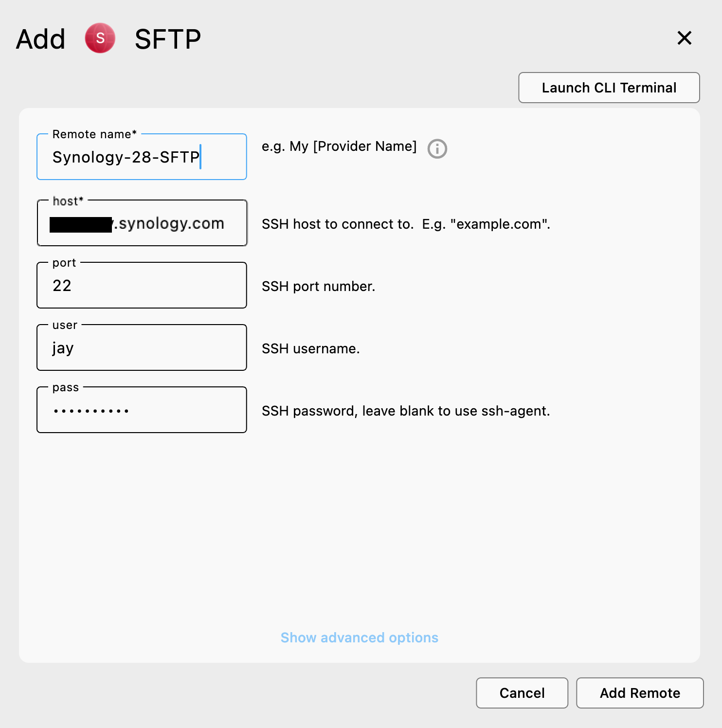722x728 pixels.
Task: Open the info tooltip beside the naming example
Action: click(x=437, y=149)
